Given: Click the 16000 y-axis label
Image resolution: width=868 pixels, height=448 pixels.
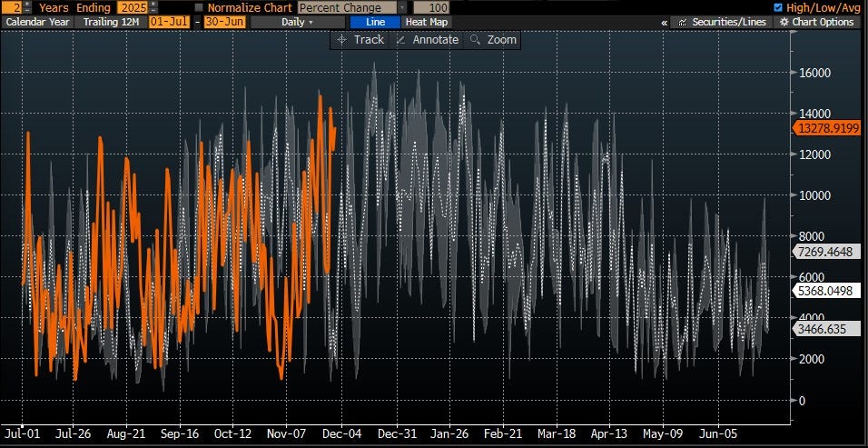Looking at the screenshot, I should [x=814, y=73].
